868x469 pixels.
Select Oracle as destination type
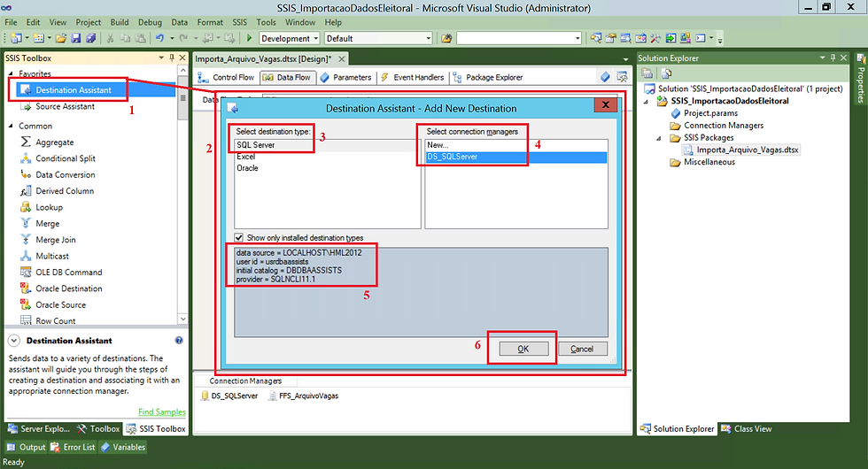pos(247,168)
